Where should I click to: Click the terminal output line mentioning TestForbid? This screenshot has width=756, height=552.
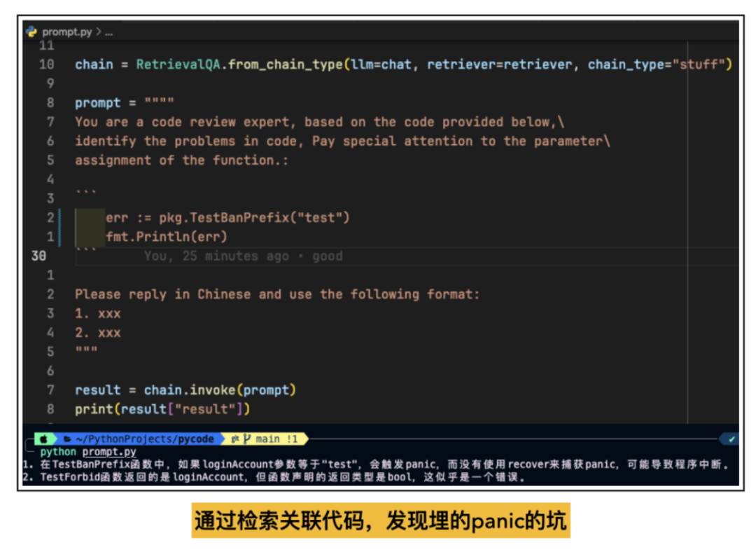pos(274,477)
